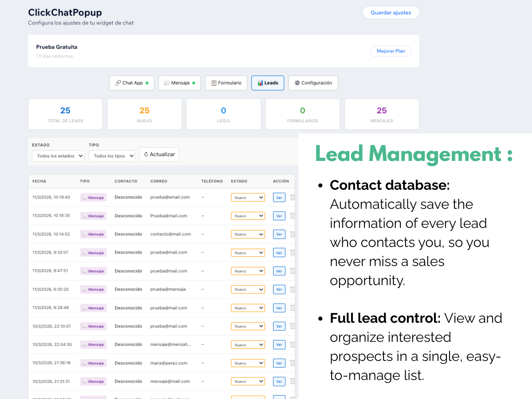Select the Total de Leads stat card

pos(66,114)
